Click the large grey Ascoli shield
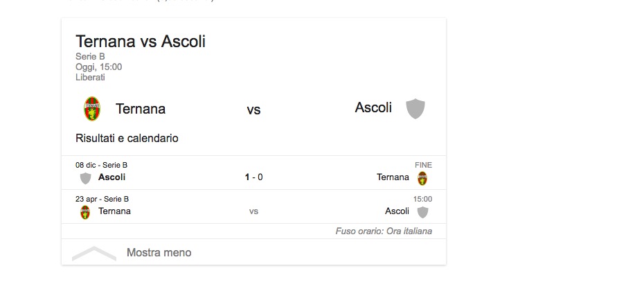Image resolution: width=644 pixels, height=282 pixels. click(x=415, y=109)
